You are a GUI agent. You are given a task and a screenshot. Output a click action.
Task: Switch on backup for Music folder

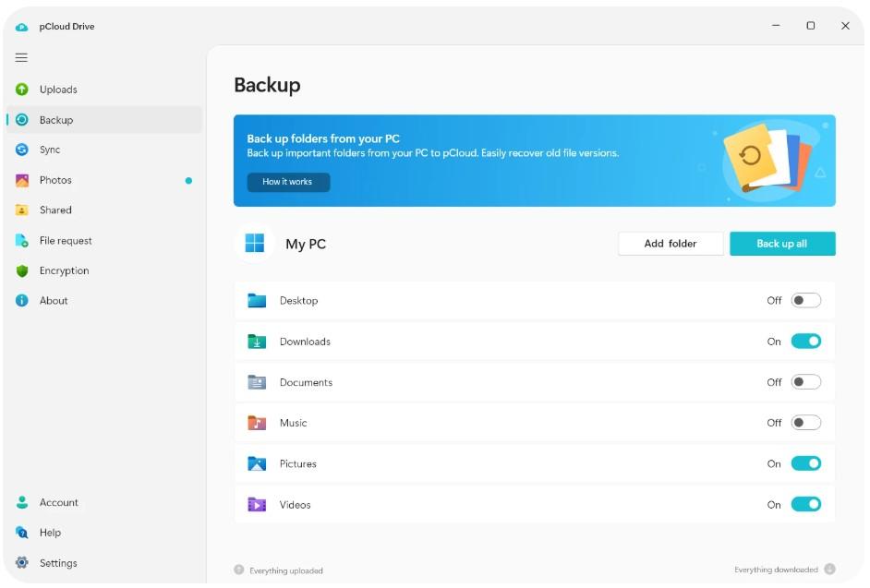point(806,424)
